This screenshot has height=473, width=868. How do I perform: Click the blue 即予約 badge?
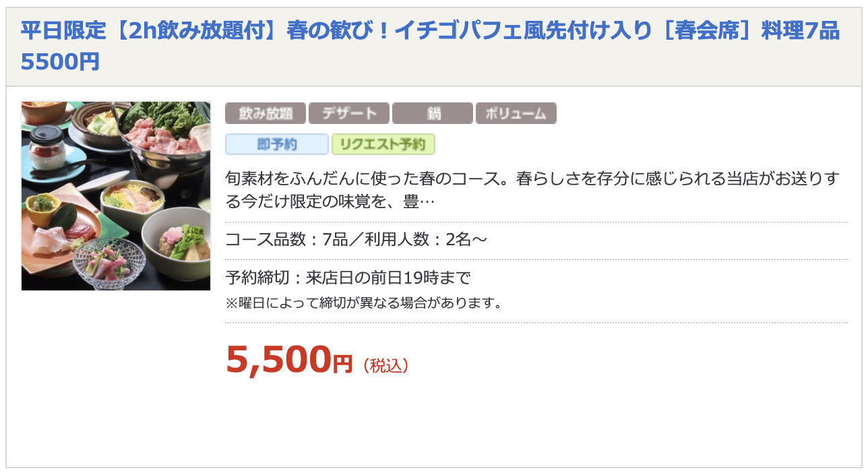(x=277, y=144)
